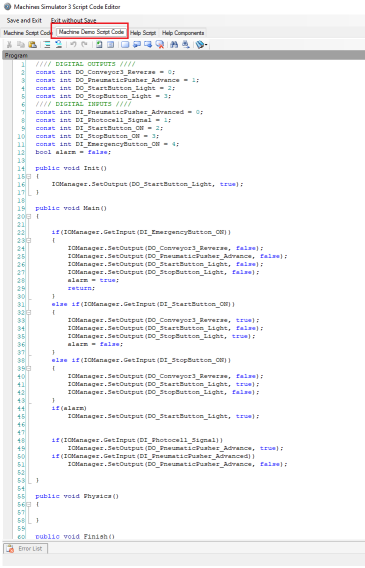365x568 pixels.
Task: Open the Error List panel tab
Action: [25, 548]
